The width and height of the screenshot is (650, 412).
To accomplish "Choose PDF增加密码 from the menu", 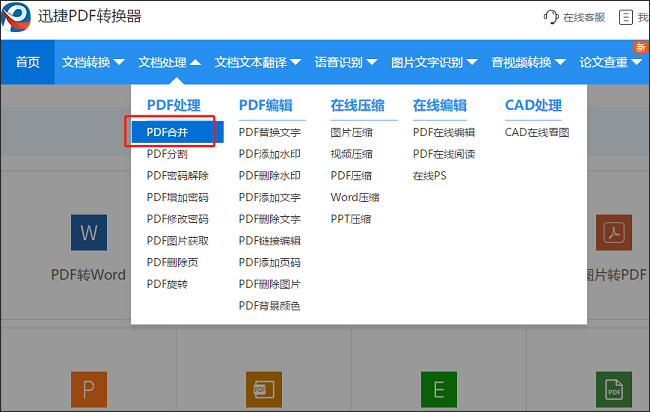I will 177,197.
